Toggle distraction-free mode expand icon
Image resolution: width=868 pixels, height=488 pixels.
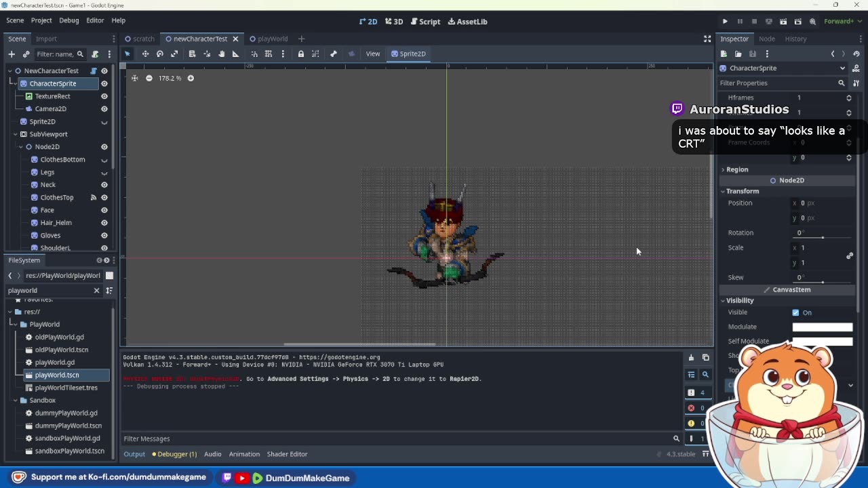[707, 39]
